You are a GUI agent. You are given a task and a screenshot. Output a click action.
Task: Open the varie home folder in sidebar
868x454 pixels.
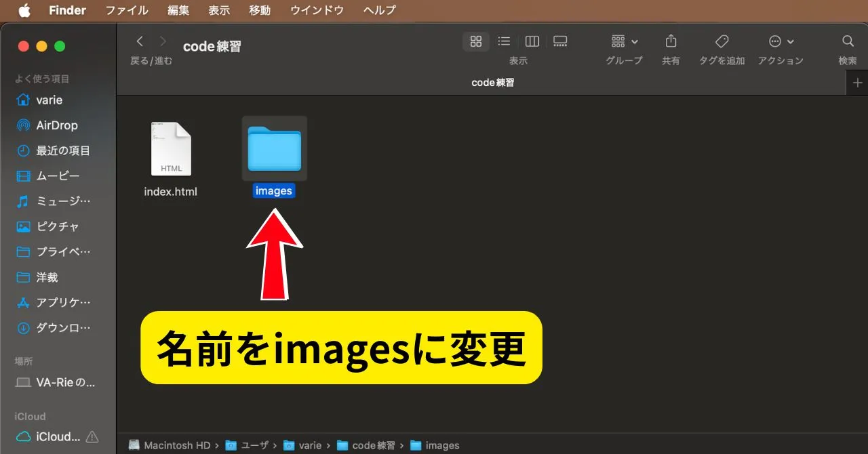click(49, 100)
